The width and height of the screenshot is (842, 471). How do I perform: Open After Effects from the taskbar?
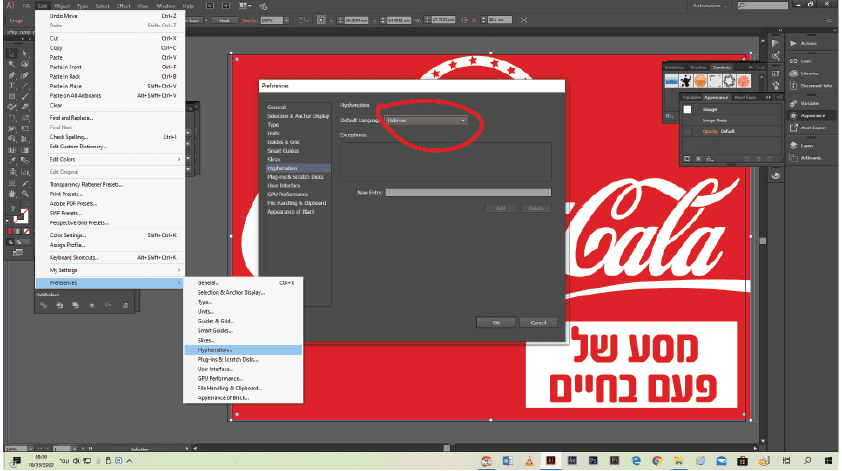point(572,461)
